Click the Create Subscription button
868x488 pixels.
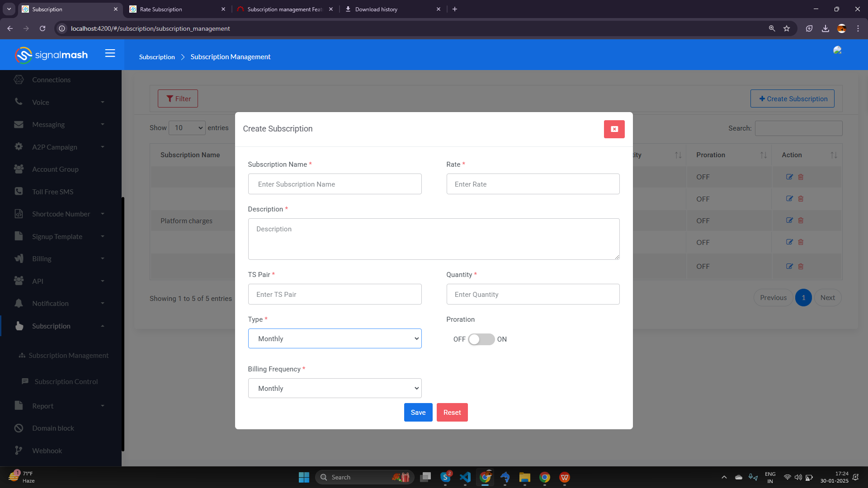click(792, 99)
